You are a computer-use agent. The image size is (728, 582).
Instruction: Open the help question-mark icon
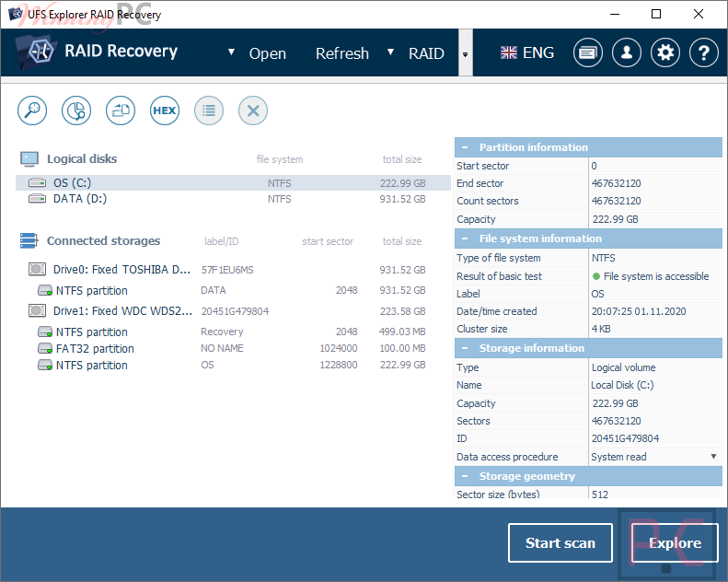coord(704,52)
